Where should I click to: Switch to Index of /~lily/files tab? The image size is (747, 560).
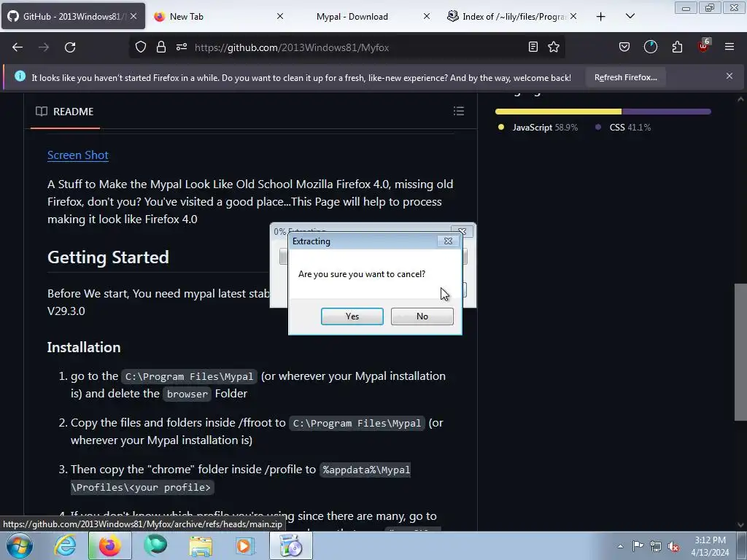tap(514, 16)
